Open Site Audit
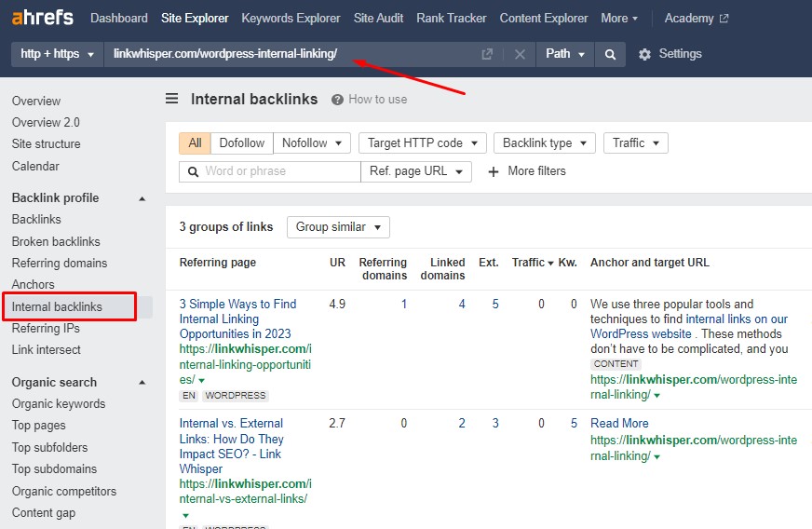The image size is (812, 529). point(378,18)
